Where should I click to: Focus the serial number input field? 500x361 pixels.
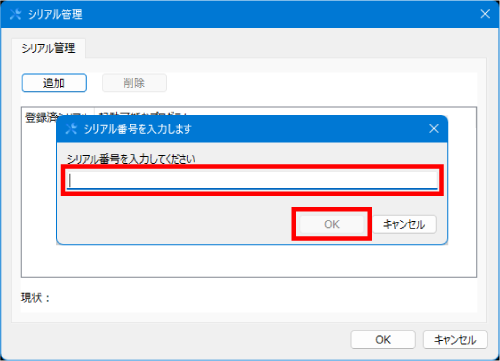coord(252,180)
